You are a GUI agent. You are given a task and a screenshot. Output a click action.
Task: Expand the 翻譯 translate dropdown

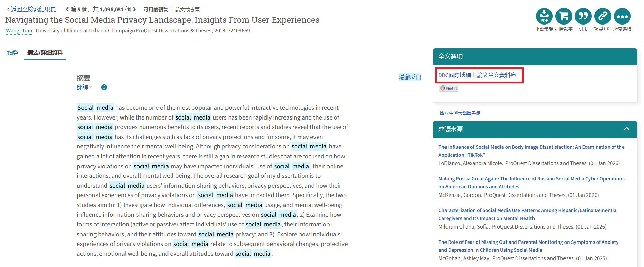pos(85,87)
